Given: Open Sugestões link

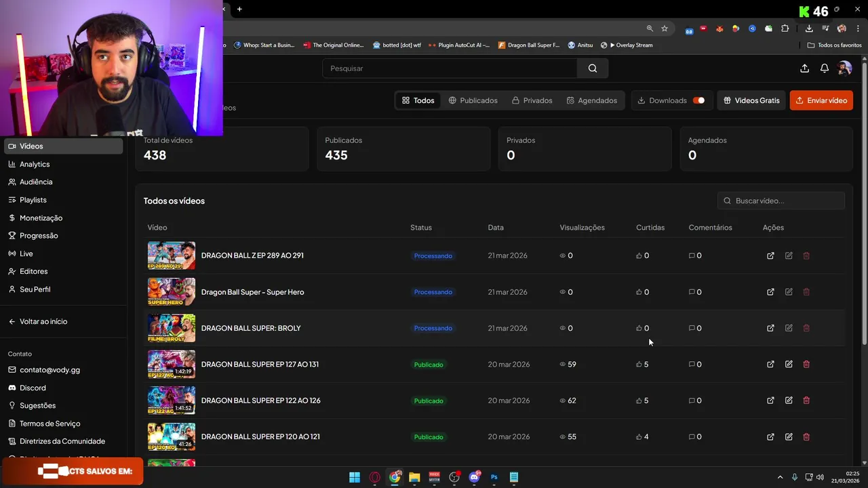Looking at the screenshot, I should [x=32, y=405].
